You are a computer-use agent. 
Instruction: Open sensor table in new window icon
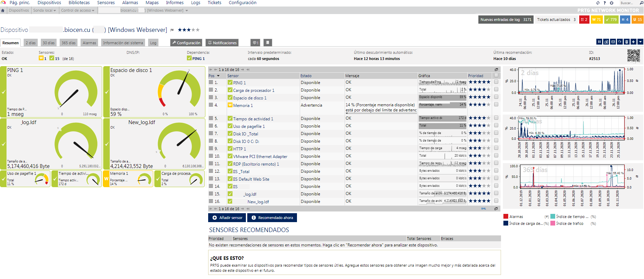tap(496, 70)
